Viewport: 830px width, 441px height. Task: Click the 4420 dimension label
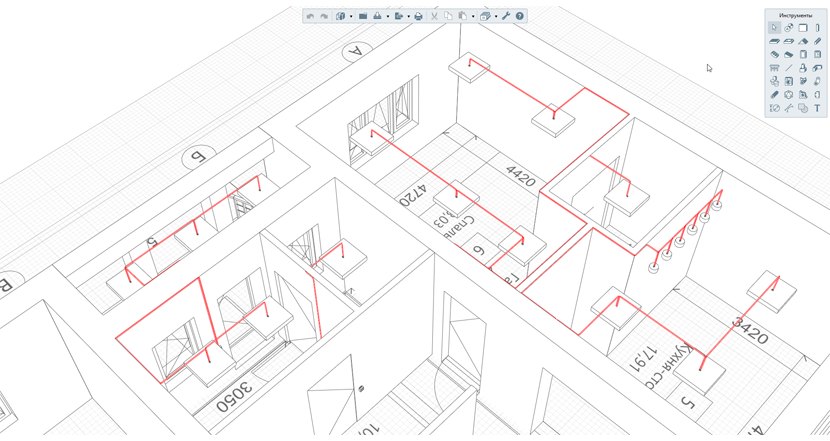[x=520, y=176]
